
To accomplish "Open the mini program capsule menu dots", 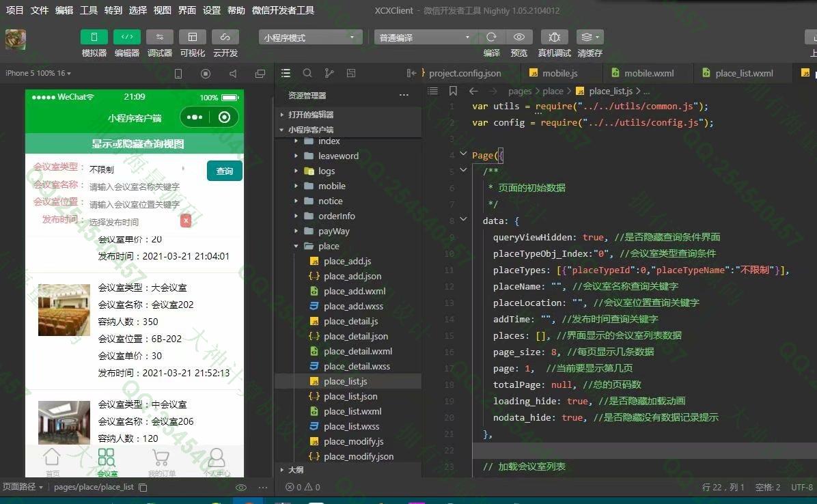I will (x=195, y=117).
